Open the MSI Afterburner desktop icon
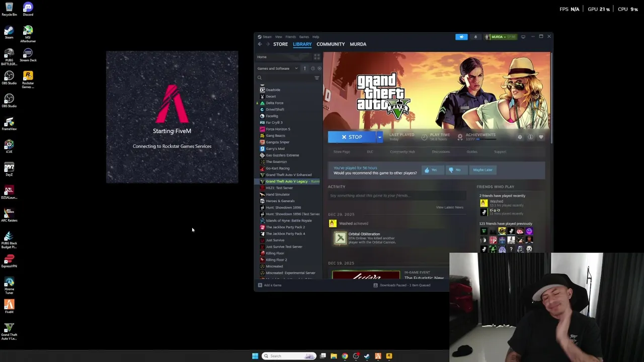Image resolution: width=644 pixels, height=362 pixels. 28,34
